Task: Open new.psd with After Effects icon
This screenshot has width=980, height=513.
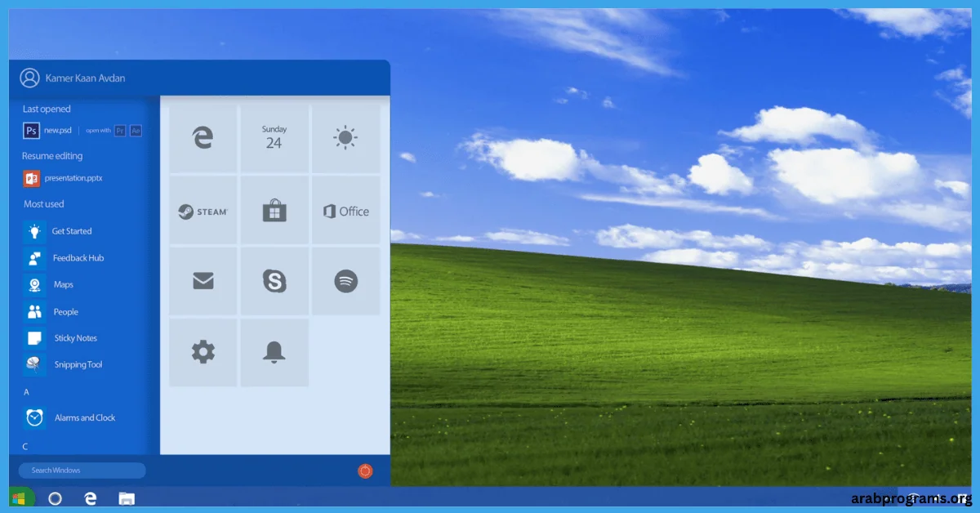Action: tap(136, 130)
